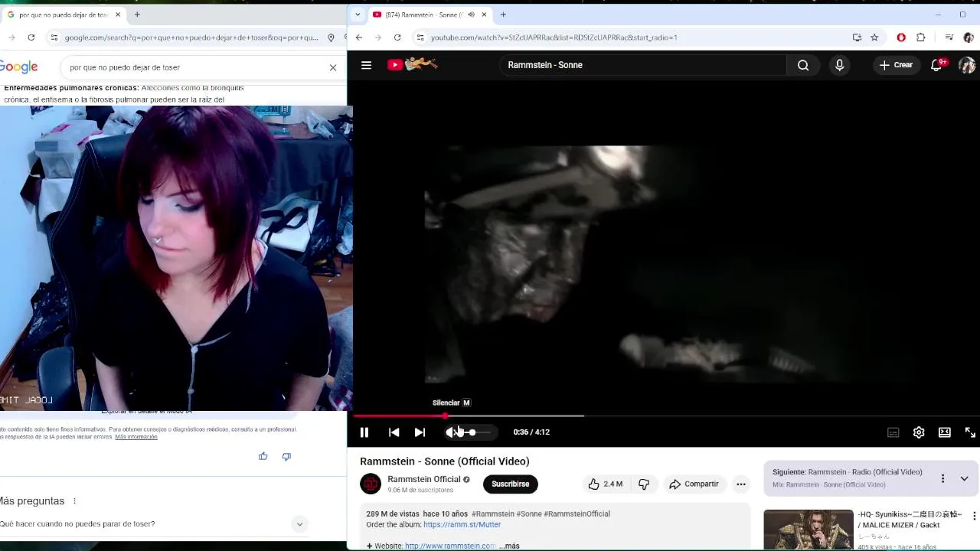Open the player settings gear
This screenshot has height=551, width=980.
[x=919, y=432]
